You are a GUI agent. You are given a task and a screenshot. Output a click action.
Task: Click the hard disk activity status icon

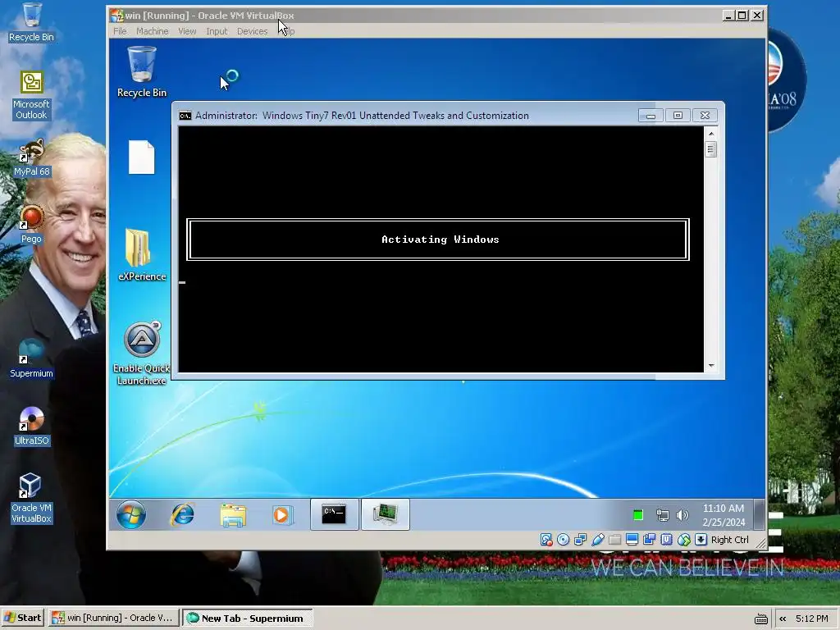click(546, 540)
